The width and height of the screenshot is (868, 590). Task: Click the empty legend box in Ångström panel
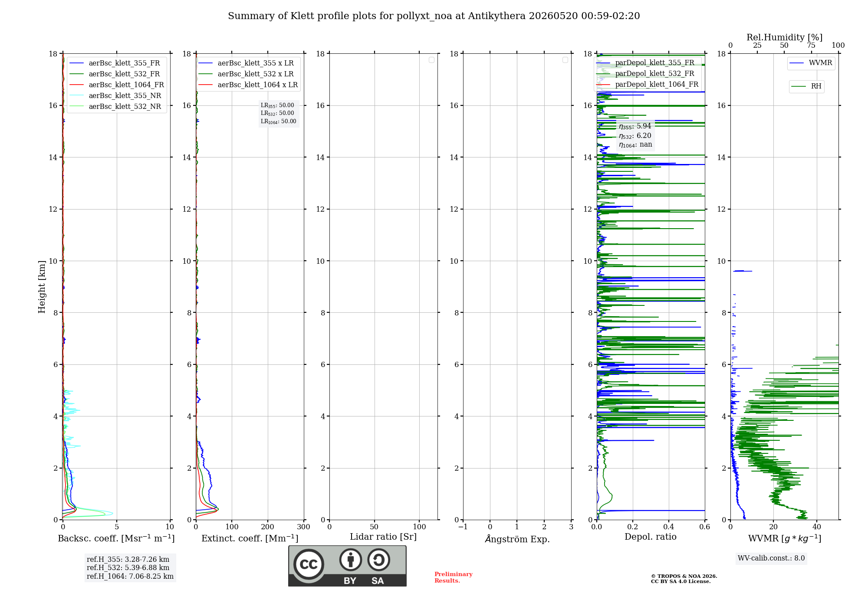point(565,60)
